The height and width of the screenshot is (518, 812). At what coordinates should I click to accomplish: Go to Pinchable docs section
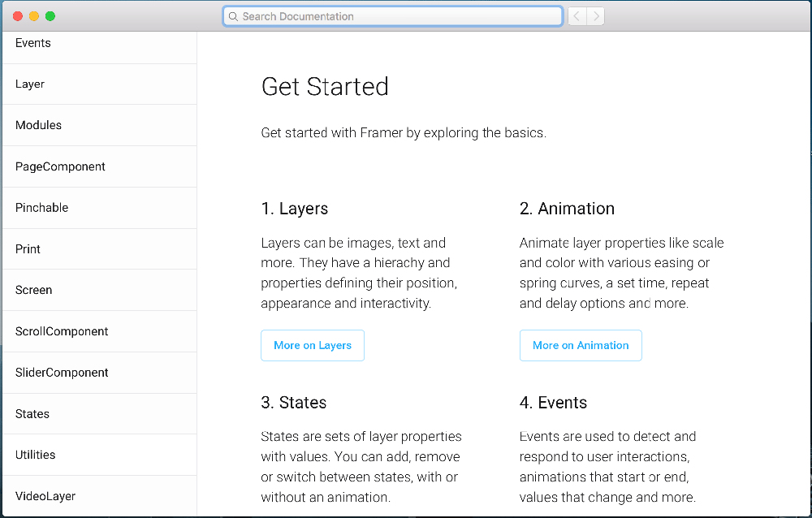tap(41, 208)
